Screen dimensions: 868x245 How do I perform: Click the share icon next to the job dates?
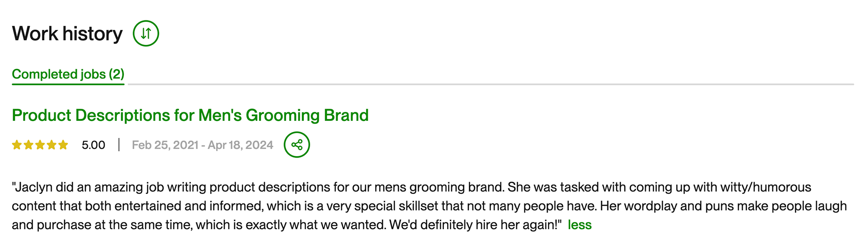[x=297, y=145]
